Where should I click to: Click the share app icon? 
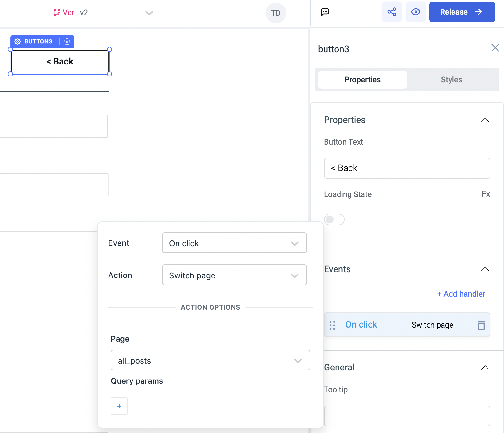[x=392, y=12]
